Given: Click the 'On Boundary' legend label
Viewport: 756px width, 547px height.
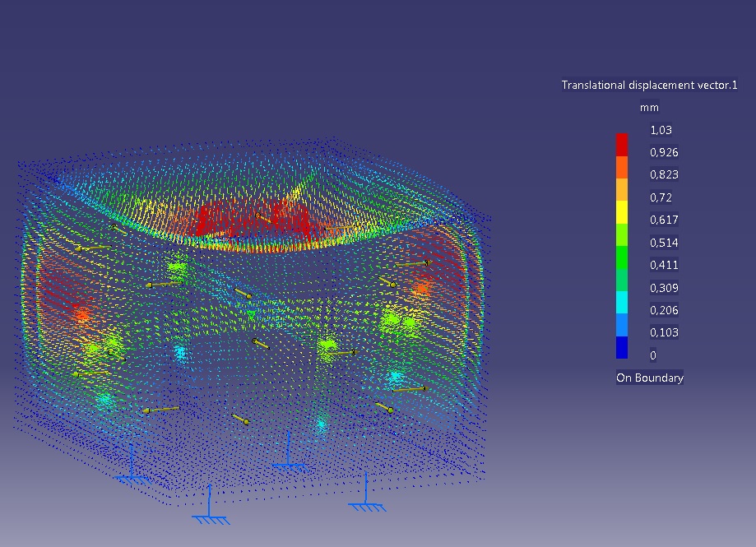Looking at the screenshot, I should coord(649,378).
